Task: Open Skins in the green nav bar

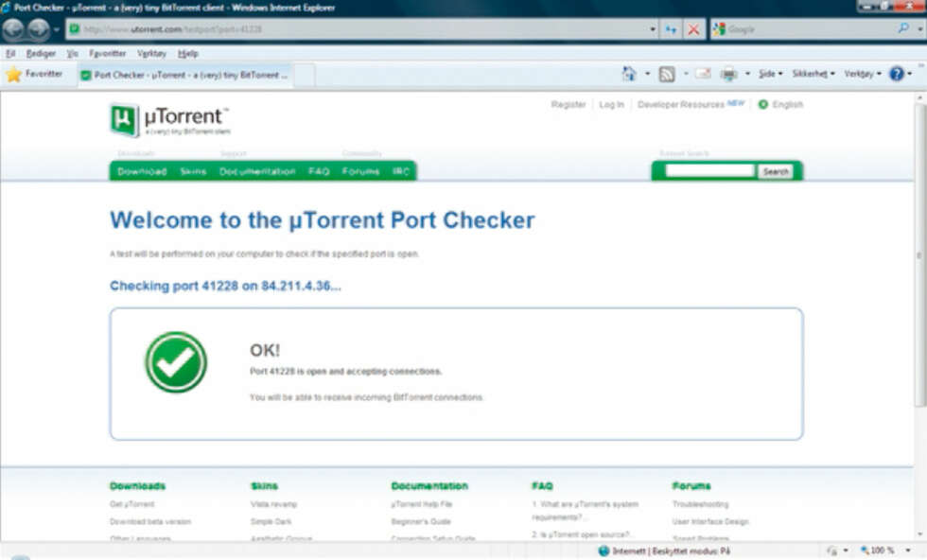Action: click(x=193, y=171)
